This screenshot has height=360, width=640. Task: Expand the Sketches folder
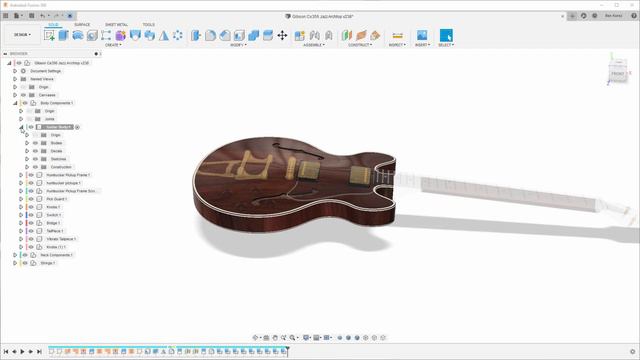coord(27,159)
